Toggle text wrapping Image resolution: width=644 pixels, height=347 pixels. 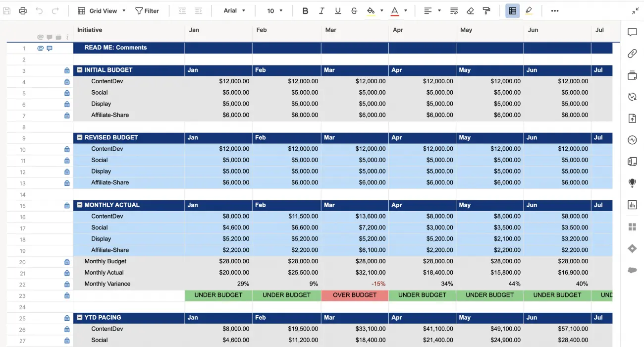454,10
